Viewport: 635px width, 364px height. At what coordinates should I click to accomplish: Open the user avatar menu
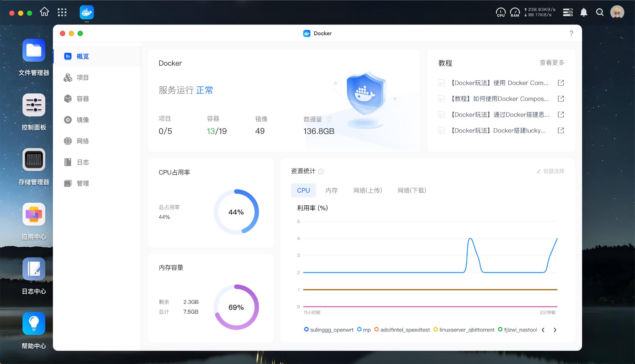point(617,13)
